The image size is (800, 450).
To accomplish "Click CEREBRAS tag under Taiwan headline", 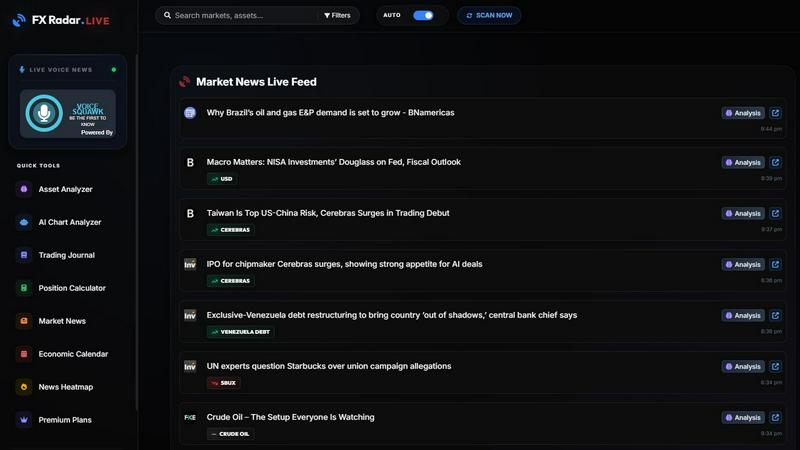I will click(x=231, y=230).
